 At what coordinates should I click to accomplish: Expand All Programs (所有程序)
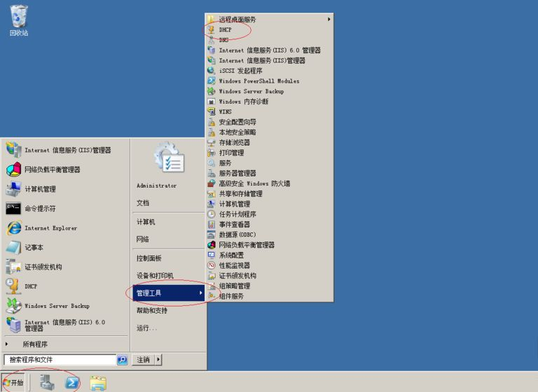pos(35,344)
